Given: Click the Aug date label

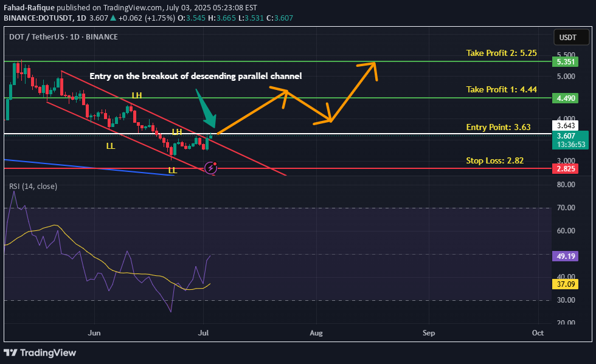Looking at the screenshot, I should [316, 333].
